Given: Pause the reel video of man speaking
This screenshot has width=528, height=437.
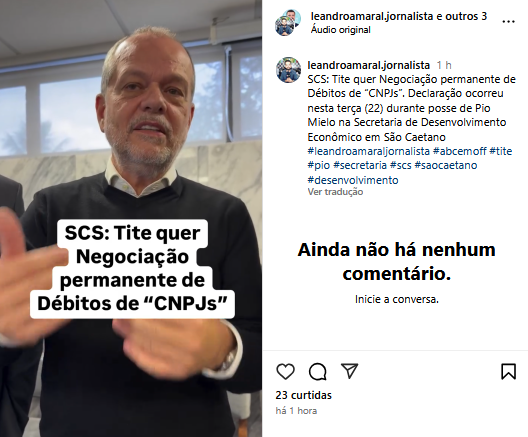Looking at the screenshot, I should 131,218.
